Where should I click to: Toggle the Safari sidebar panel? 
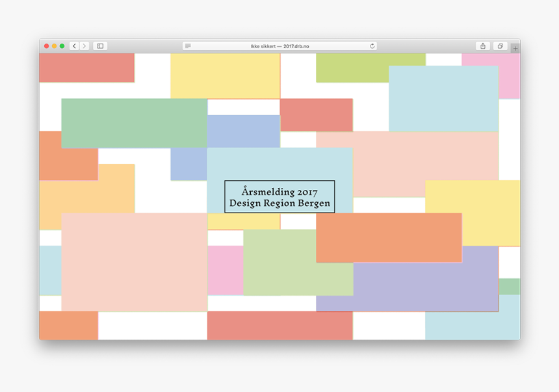(99, 46)
